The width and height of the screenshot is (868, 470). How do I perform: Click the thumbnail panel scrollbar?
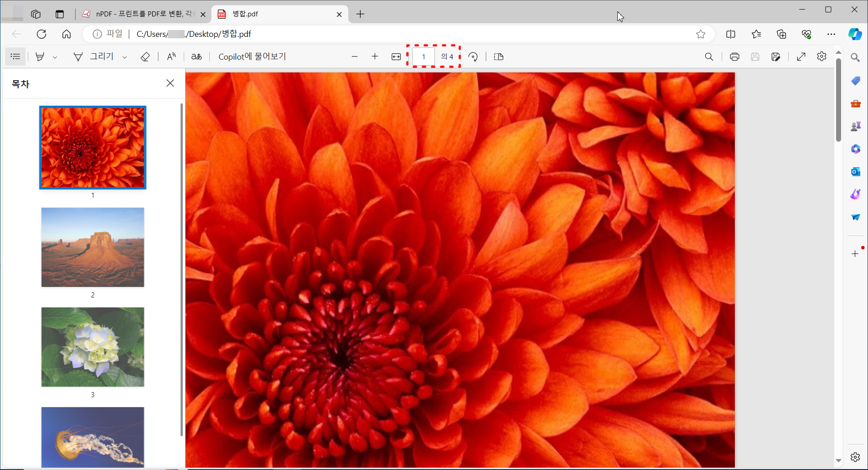point(181,270)
